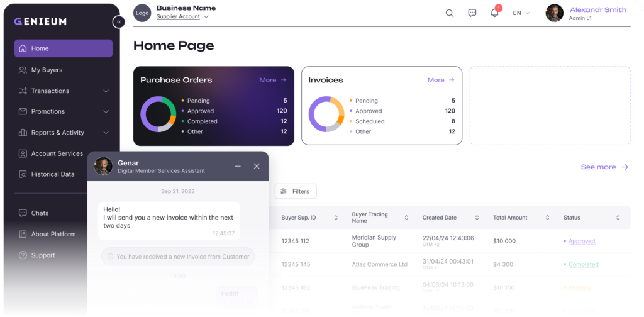644x317 pixels.
Task: Click the Invoices donut chart
Action: pyautogui.click(x=326, y=114)
